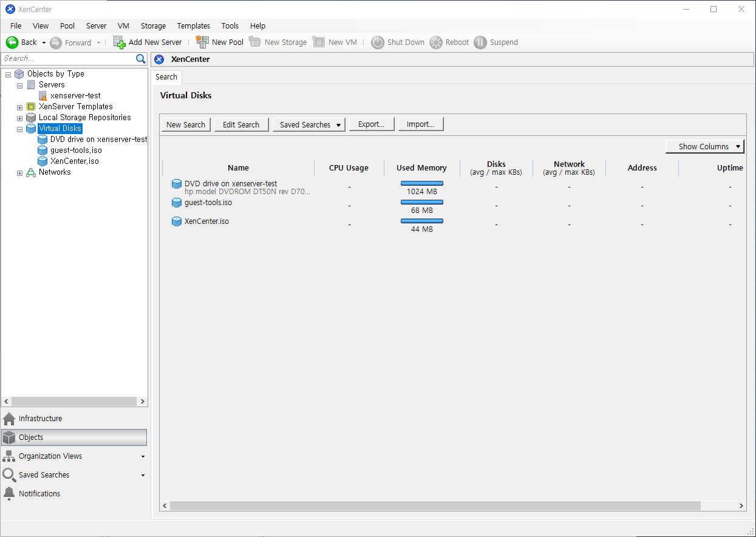Sort by the Used Memory column header
This screenshot has height=537, width=756.
[422, 168]
